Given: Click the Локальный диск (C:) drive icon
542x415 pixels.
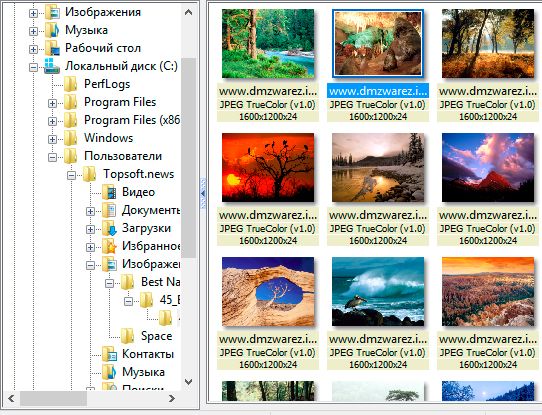Looking at the screenshot, I should [52, 66].
